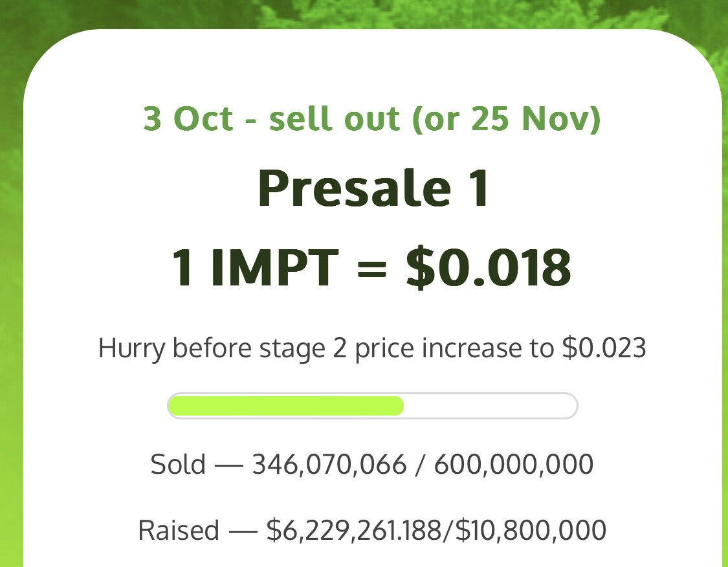Select the 346,070,066 sold token count
The height and width of the screenshot is (567, 728).
pos(329,464)
